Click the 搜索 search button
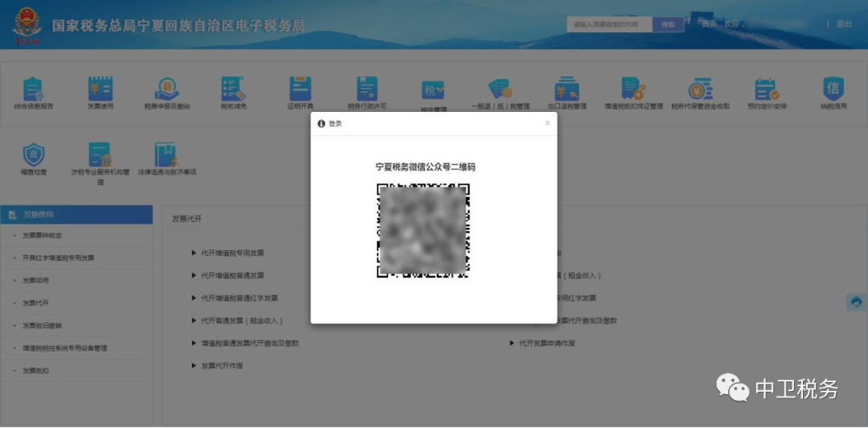868x428 pixels. tap(668, 24)
